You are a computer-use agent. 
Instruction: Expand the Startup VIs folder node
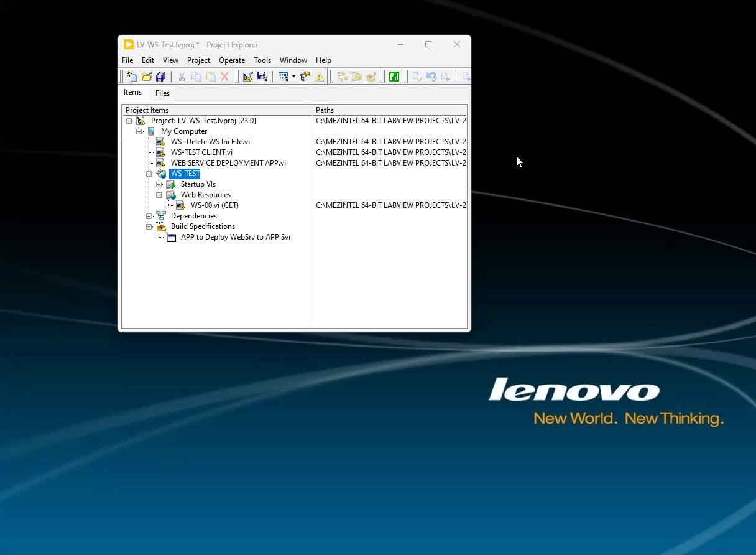coord(159,185)
